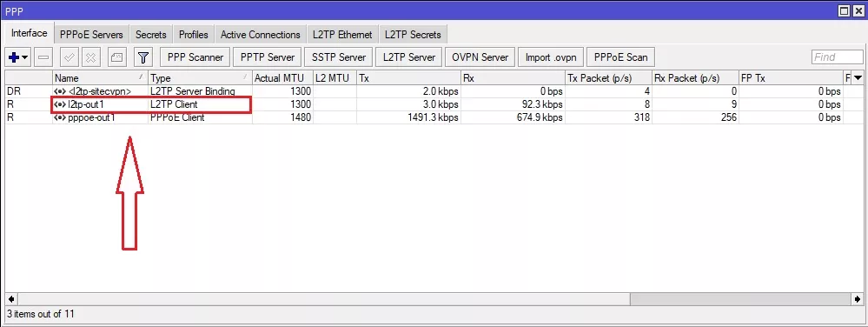Open PPTP Server settings
Screen dimensions: 868x327
[268, 57]
